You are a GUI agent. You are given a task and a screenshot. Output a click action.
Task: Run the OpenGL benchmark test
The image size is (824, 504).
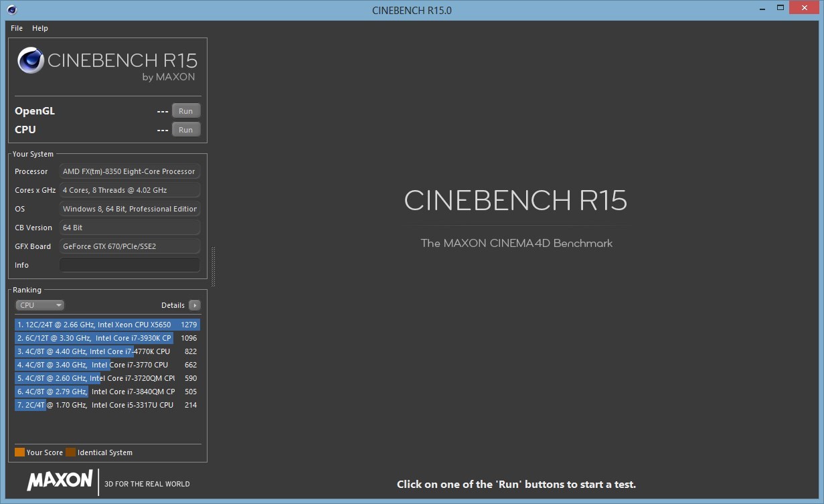pos(185,111)
